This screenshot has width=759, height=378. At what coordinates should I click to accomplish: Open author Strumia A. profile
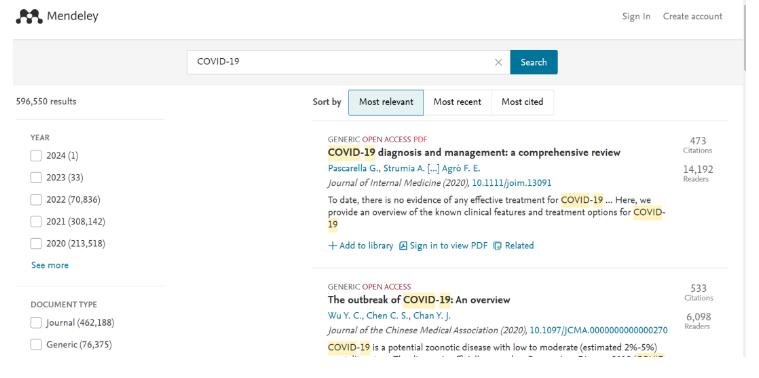(x=403, y=169)
